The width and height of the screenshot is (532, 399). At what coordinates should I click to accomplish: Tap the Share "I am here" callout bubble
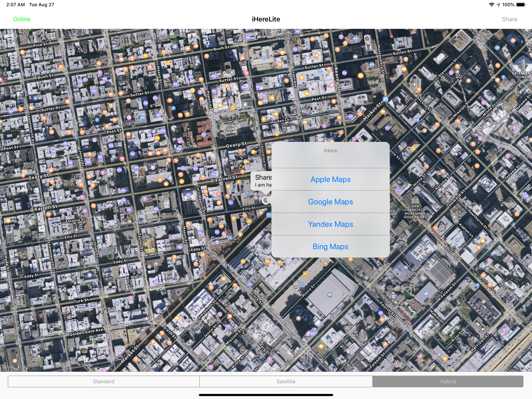(261, 181)
